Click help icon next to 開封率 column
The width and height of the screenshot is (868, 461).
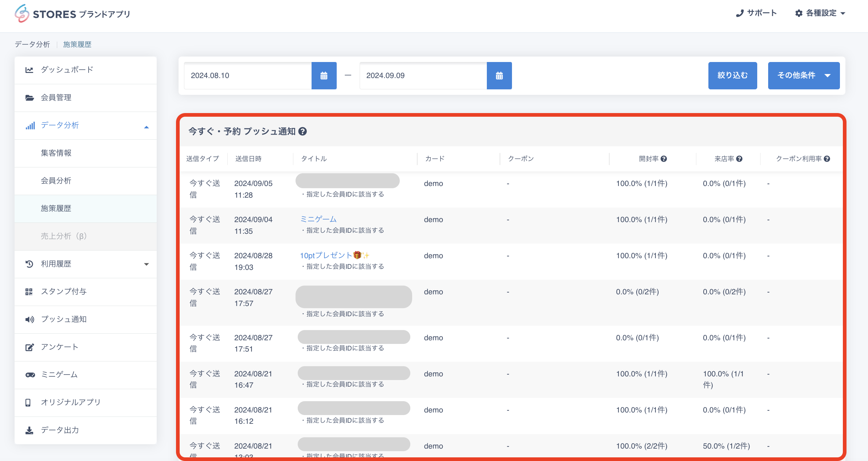point(664,159)
